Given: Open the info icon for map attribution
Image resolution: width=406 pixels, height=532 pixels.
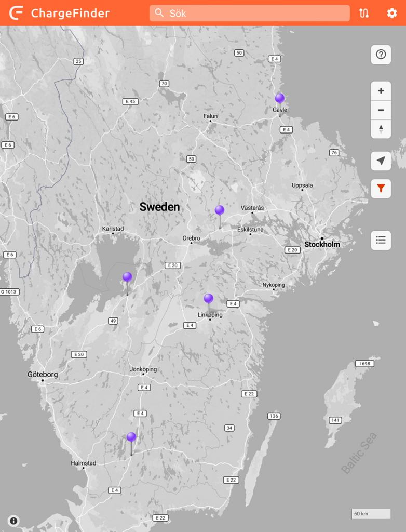Looking at the screenshot, I should click(x=13, y=521).
